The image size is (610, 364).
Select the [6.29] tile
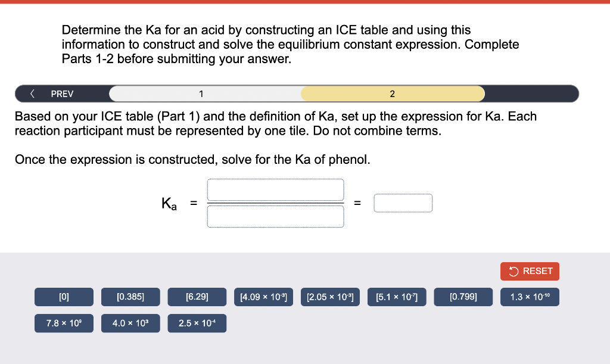(197, 297)
